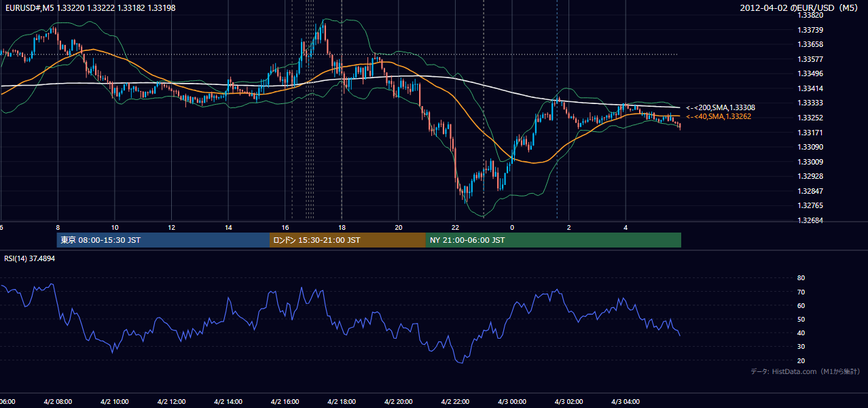Click the 30 level on RSI axis
This screenshot has height=408, width=868.
click(x=801, y=347)
